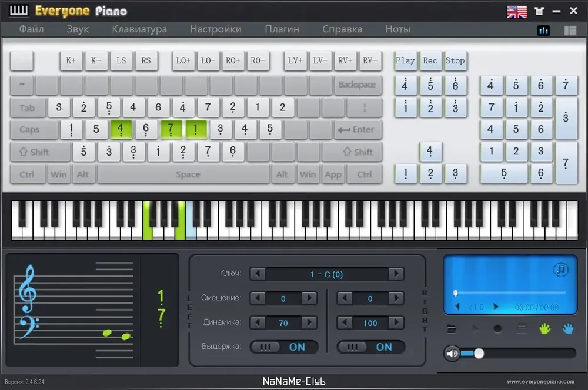
Task: Toggle the right hand sustain ON switch
Action: coord(371,347)
